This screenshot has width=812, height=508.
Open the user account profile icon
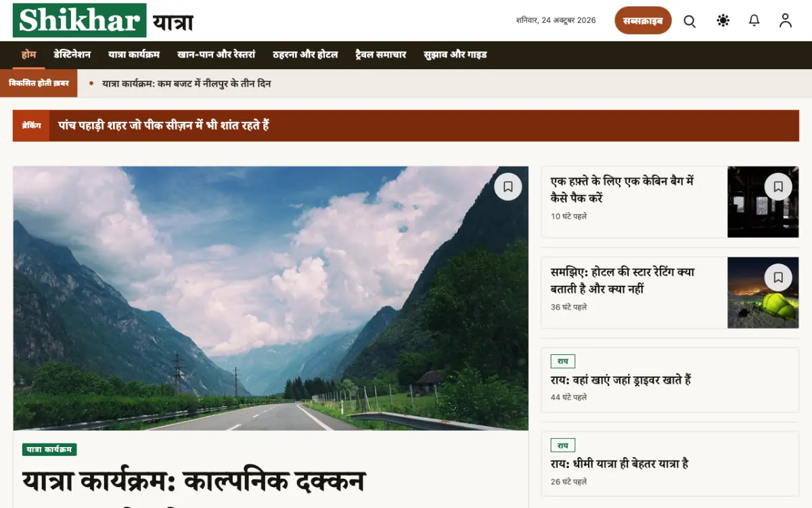pos(785,21)
